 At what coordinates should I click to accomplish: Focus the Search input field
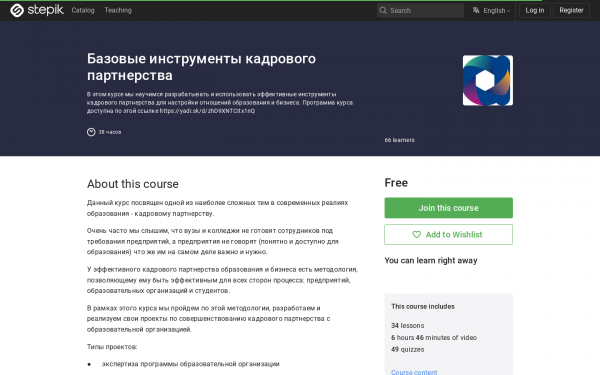(420, 10)
